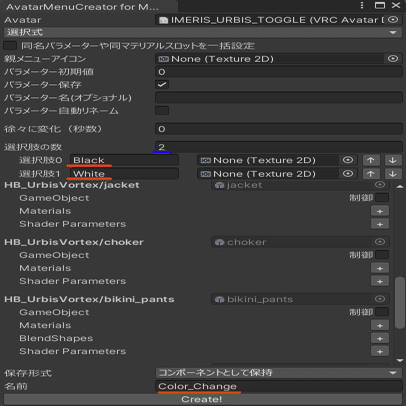Open object picker for the jacket field
406x406 pixels.
(x=380, y=185)
